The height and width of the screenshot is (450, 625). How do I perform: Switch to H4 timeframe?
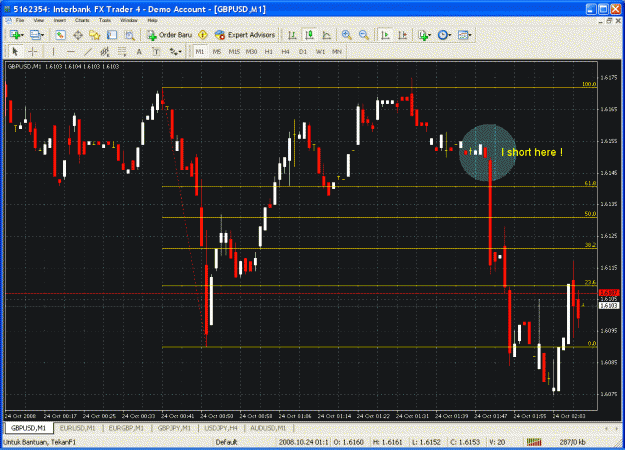pyautogui.click(x=285, y=51)
